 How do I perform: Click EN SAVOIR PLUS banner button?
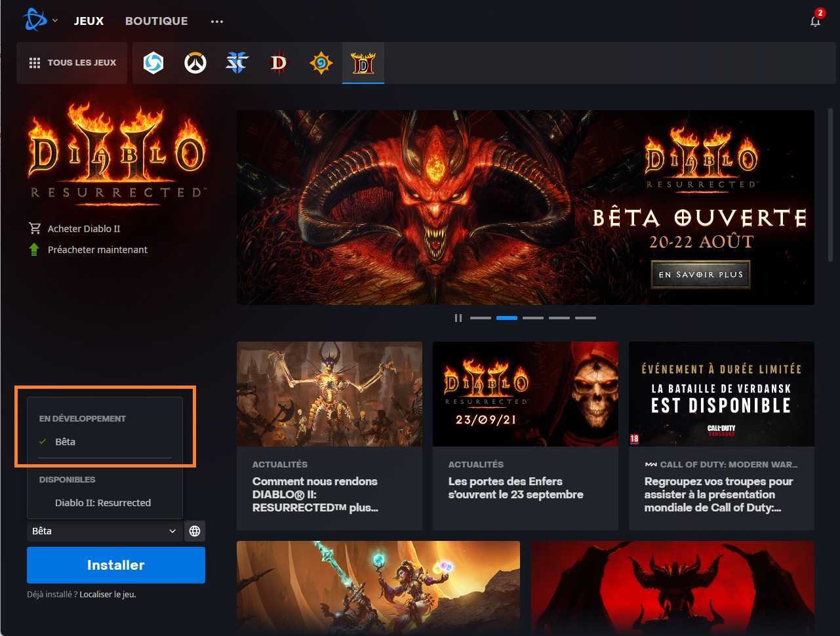700,275
